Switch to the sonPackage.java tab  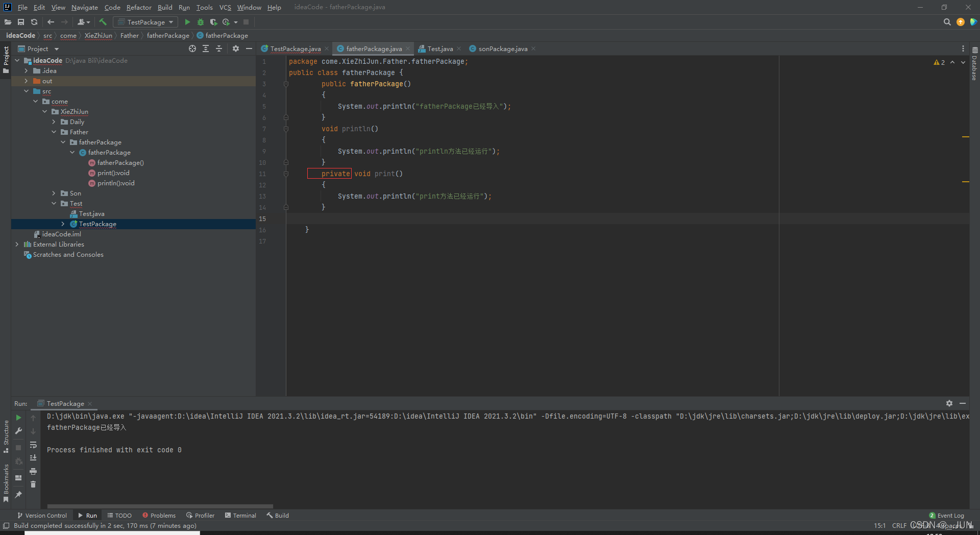point(502,49)
